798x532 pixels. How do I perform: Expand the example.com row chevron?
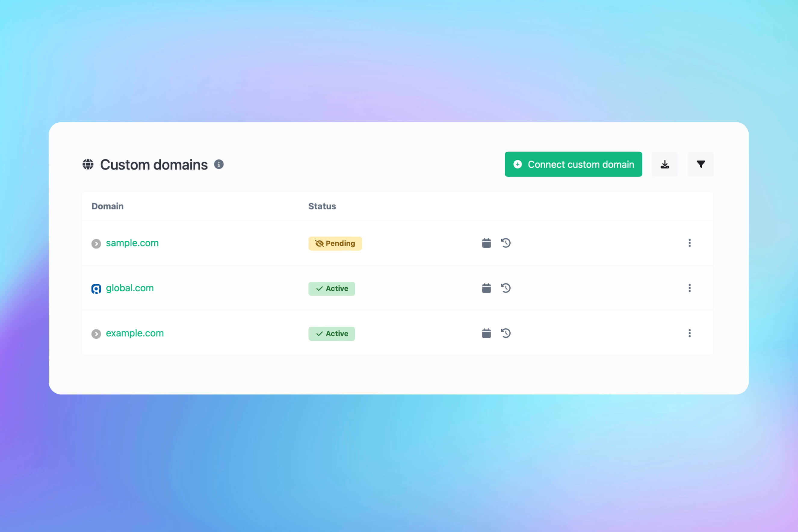coord(96,333)
